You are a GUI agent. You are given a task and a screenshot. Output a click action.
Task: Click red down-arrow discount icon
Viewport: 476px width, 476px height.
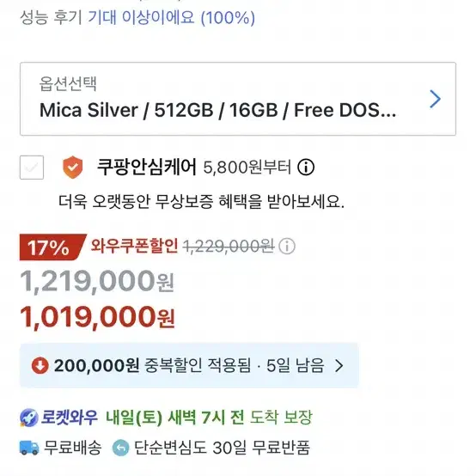(40, 365)
